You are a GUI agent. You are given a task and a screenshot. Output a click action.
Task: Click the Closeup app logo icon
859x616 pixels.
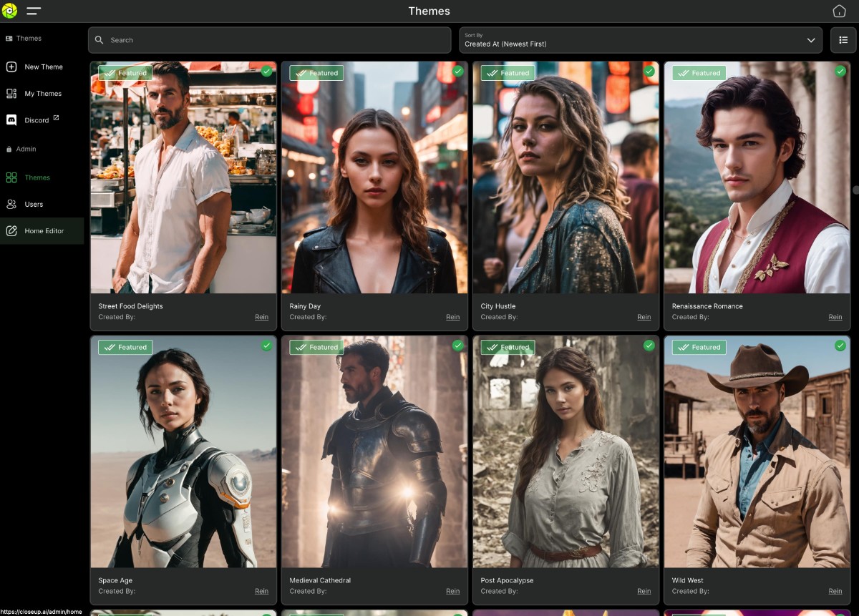[x=9, y=11]
